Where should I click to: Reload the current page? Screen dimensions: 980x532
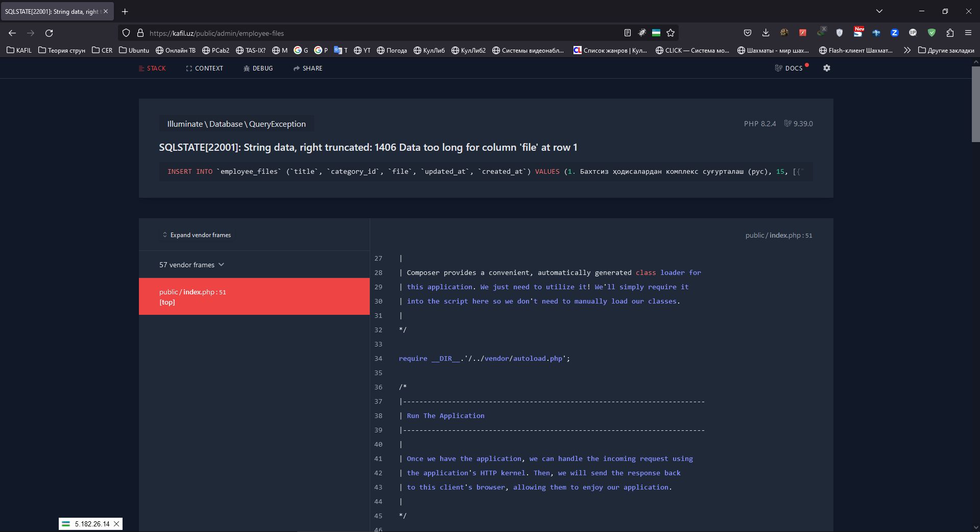49,33
